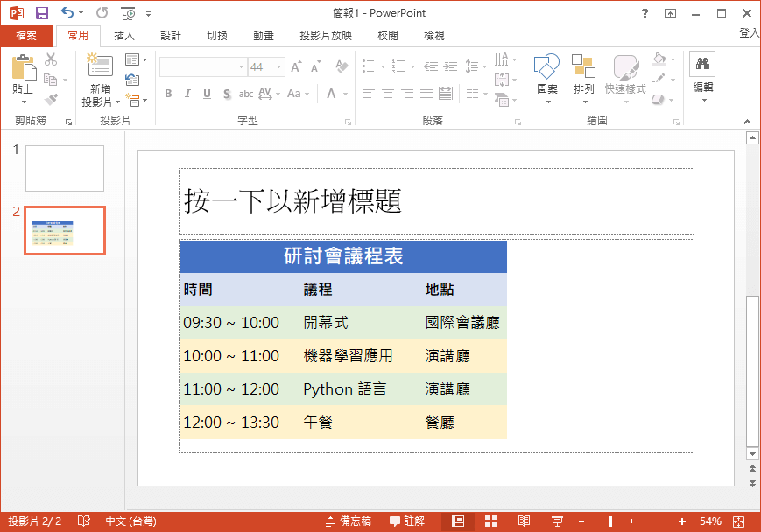Viewport: 761px width, 532px height.
Task: Start slideshow from the status bar icon
Action: tap(558, 520)
